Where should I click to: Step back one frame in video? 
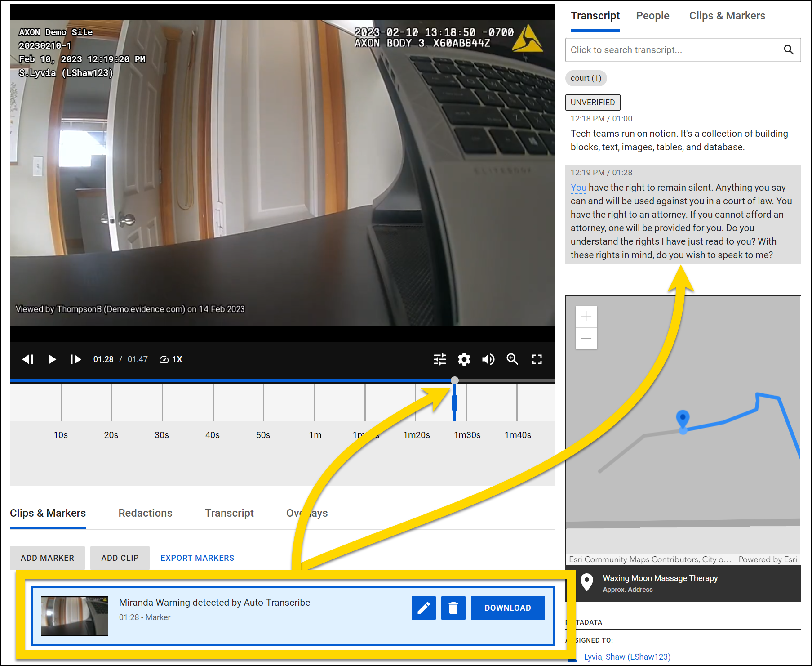pyautogui.click(x=28, y=359)
